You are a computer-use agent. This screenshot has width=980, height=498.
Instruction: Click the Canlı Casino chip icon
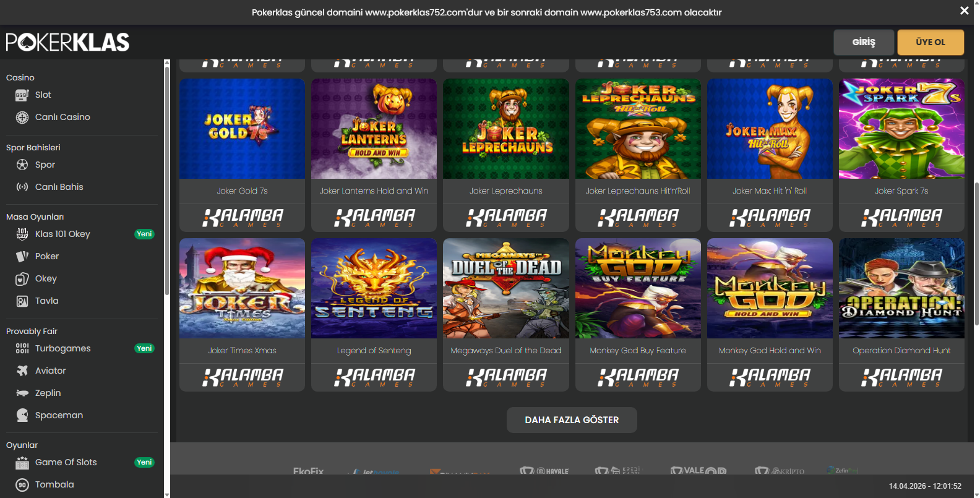click(22, 117)
